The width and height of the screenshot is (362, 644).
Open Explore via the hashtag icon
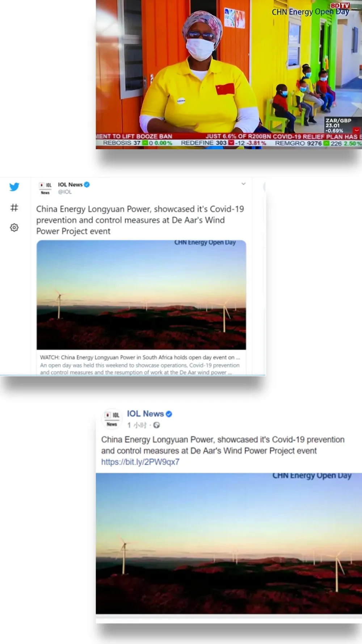14,208
